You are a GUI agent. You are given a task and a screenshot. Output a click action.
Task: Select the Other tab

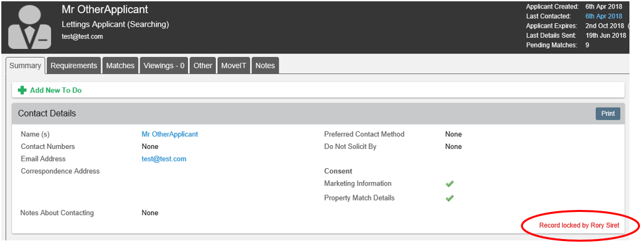(203, 66)
